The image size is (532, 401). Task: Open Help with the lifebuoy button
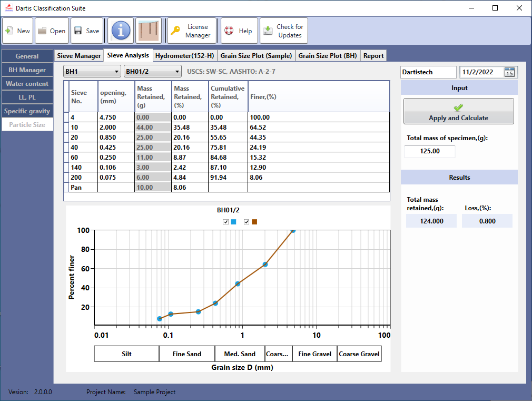239,31
